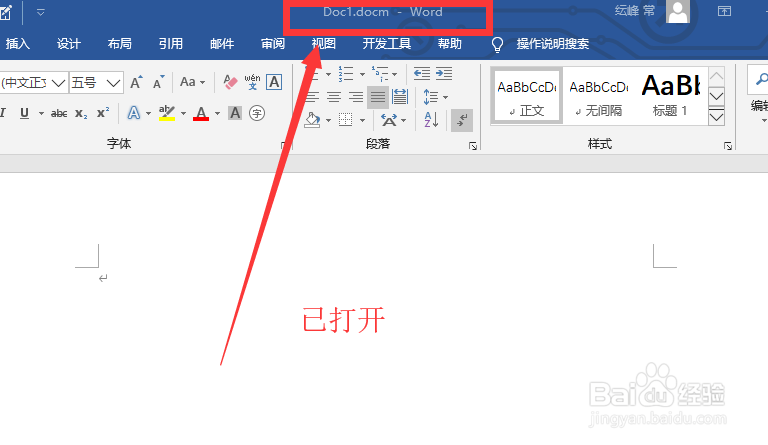Click the Clear All Formatting eraser icon
The height and width of the screenshot is (445, 768).
(230, 82)
